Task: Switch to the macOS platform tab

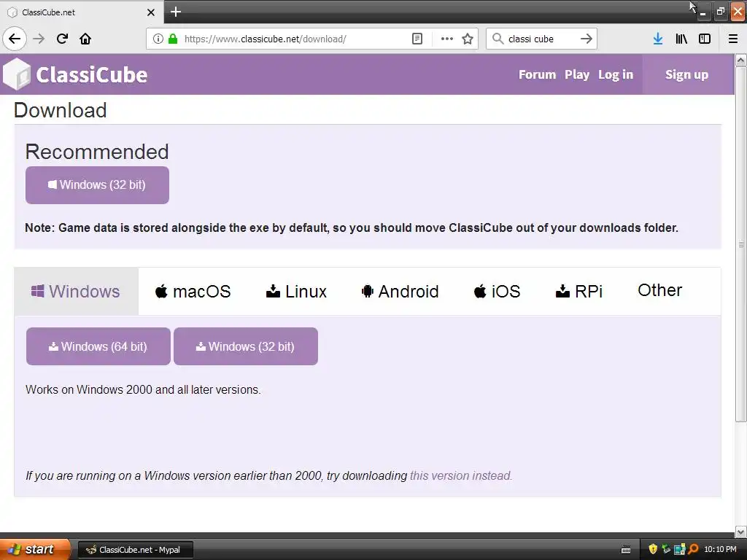Action: [193, 291]
